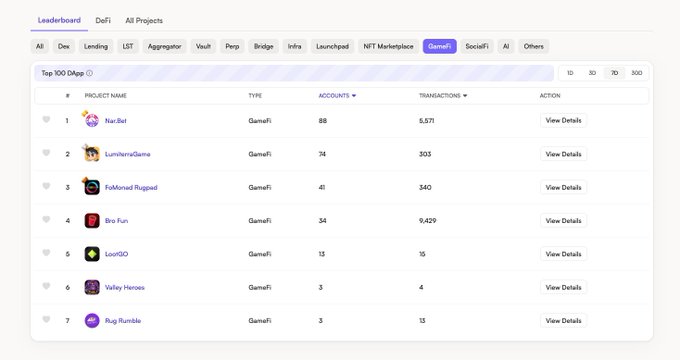Open the Nar.Bet project link
680x360 pixels.
click(x=116, y=121)
